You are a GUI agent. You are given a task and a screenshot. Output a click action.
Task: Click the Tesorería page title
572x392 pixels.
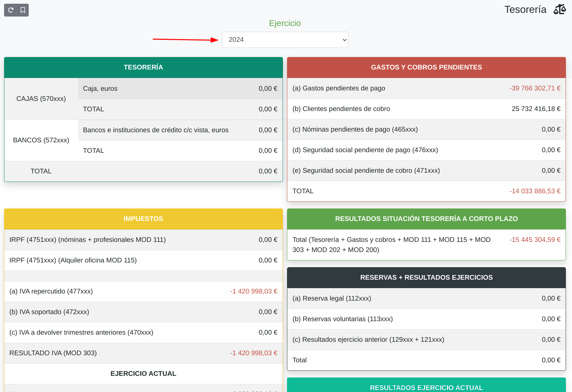tap(525, 9)
